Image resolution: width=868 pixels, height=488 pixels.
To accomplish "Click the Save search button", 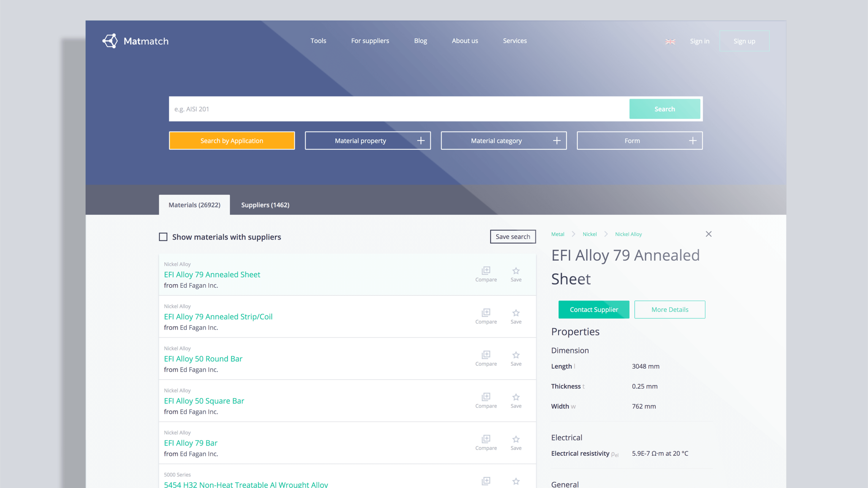I will click(513, 237).
